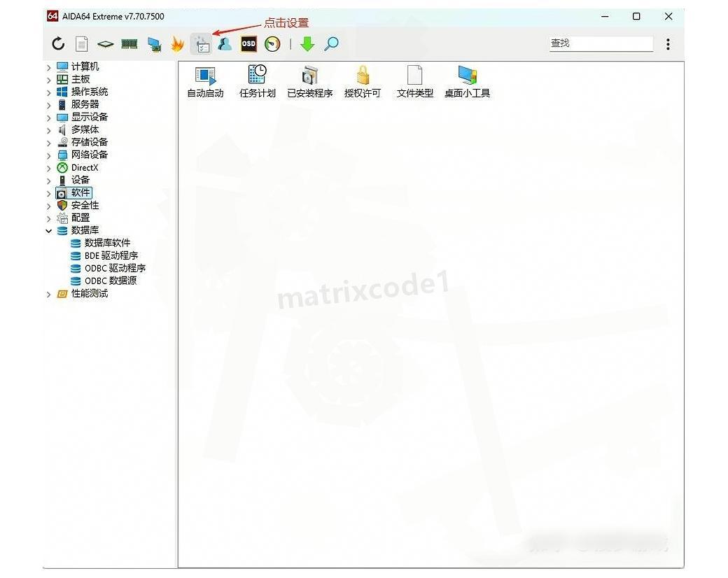
Task: Expand the 主板 tree node
Action: pos(49,80)
